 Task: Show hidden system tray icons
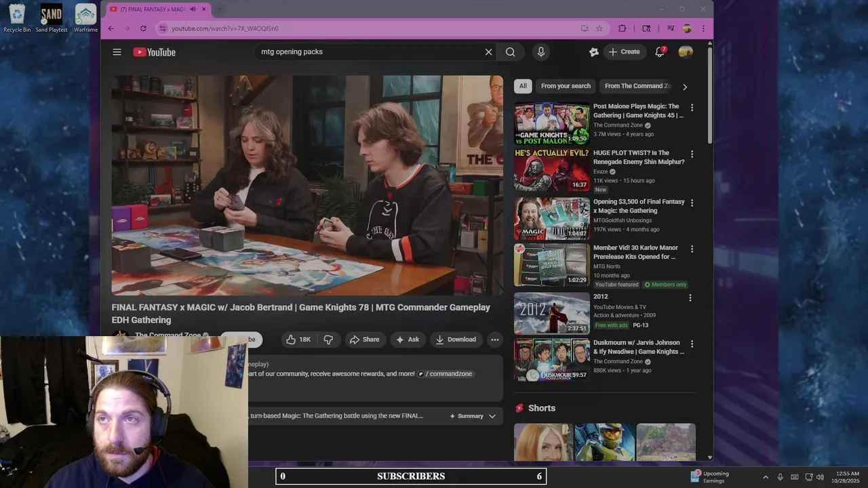(766, 477)
